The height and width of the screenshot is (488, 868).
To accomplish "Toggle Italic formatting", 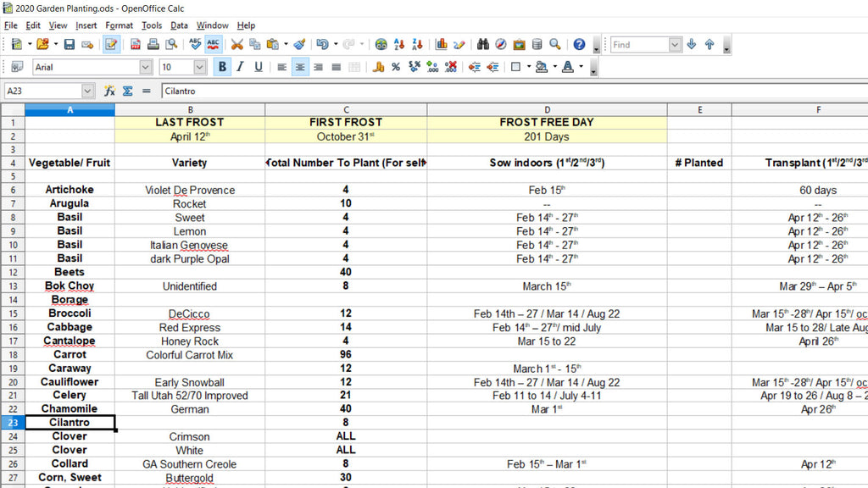I will tap(240, 67).
